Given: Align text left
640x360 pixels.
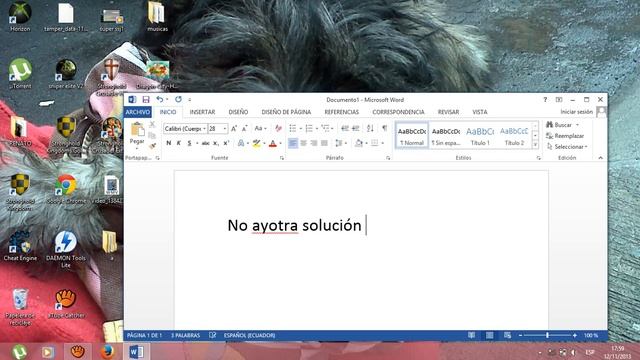Looking at the screenshot, I should point(293,143).
